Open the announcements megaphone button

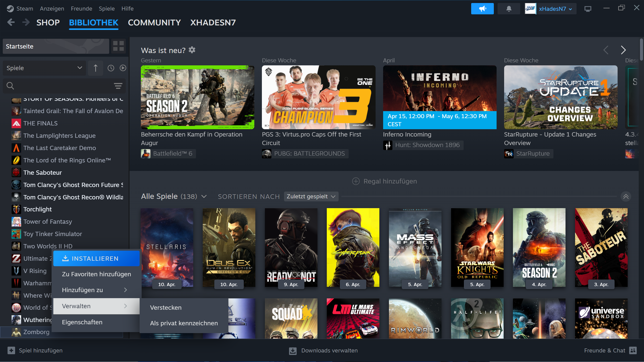(482, 9)
